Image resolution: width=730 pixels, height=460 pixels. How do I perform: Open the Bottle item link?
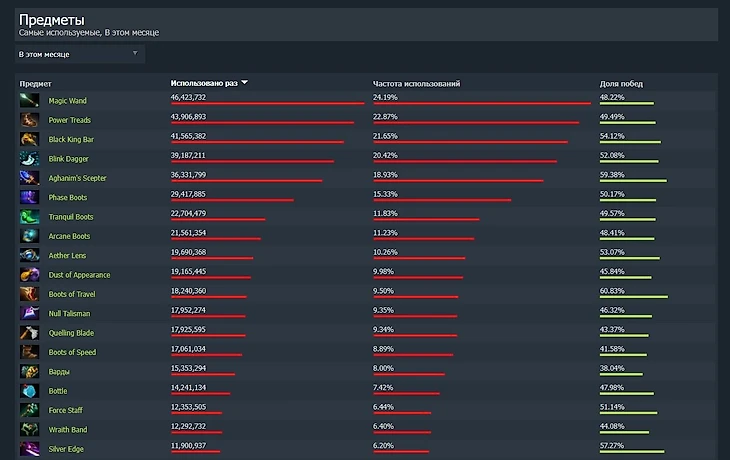[58, 391]
